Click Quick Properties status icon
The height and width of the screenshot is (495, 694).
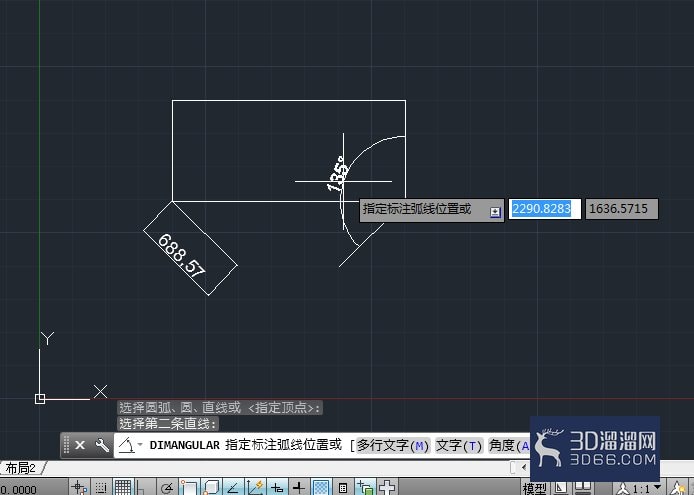tap(343, 487)
